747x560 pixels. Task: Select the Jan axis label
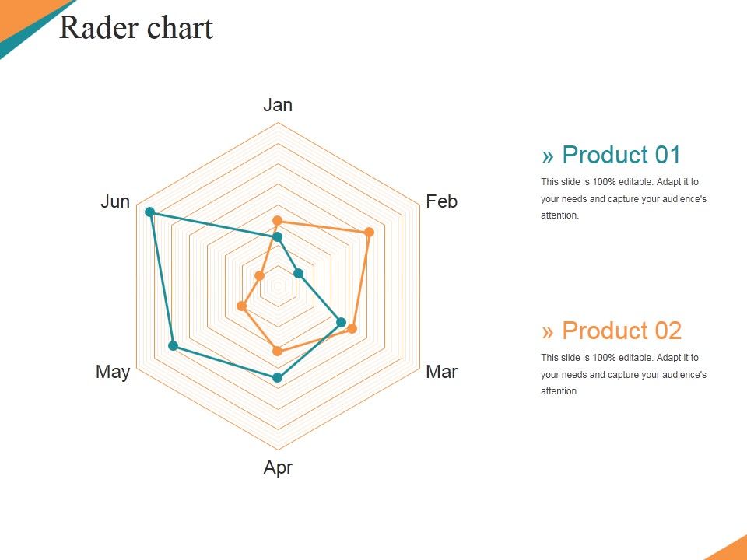pyautogui.click(x=278, y=105)
